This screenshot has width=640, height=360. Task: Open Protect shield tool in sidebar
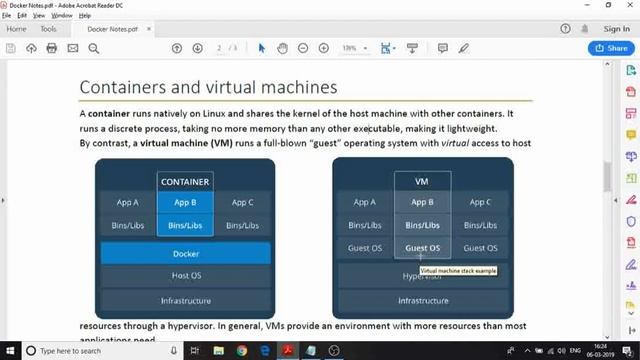tap(631, 221)
